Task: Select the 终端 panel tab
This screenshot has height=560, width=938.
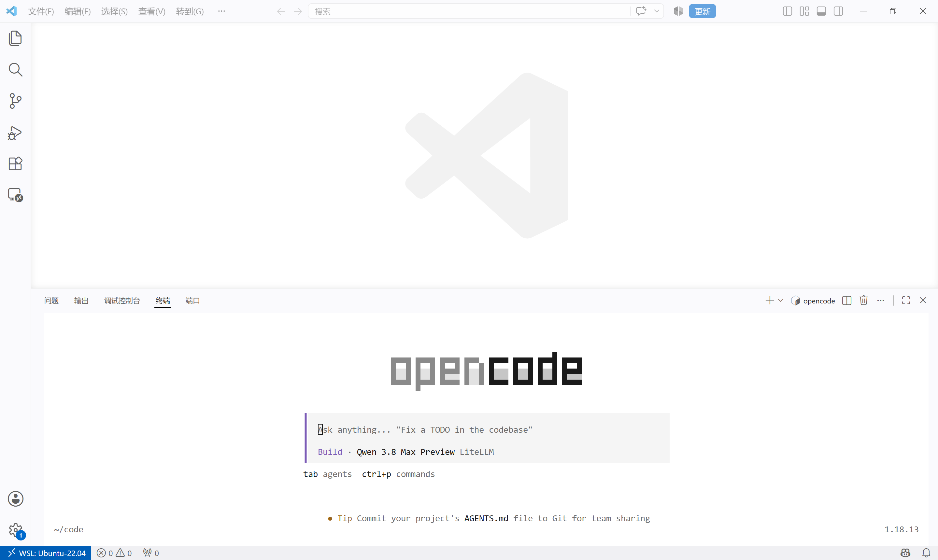Action: [x=163, y=301]
